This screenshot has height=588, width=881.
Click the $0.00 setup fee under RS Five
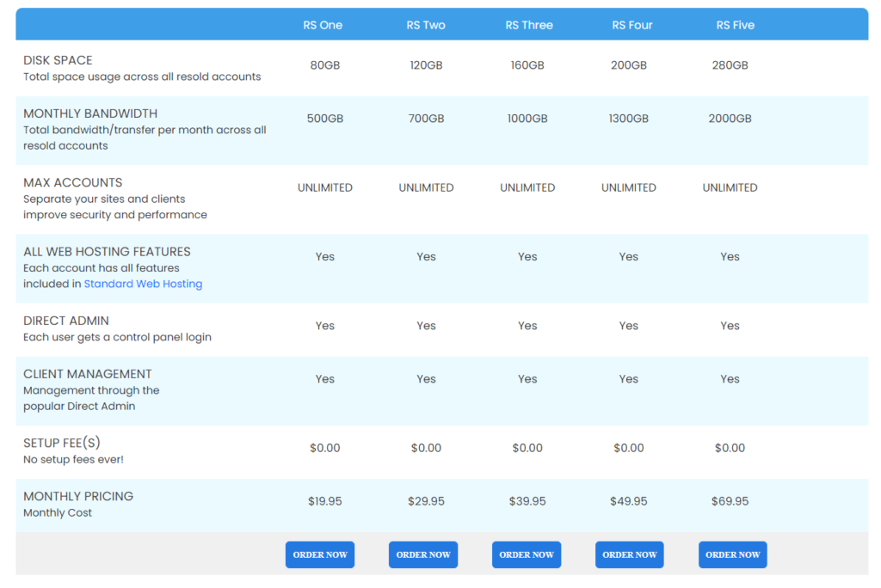click(x=730, y=448)
